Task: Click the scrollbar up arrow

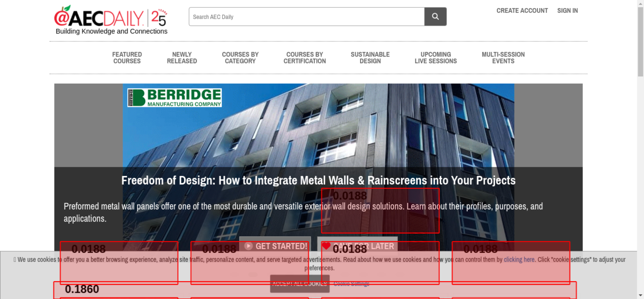Action: (640, 3)
